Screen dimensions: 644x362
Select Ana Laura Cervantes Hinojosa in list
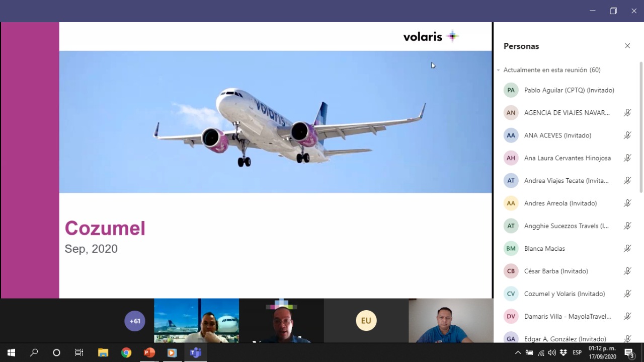coord(567,158)
